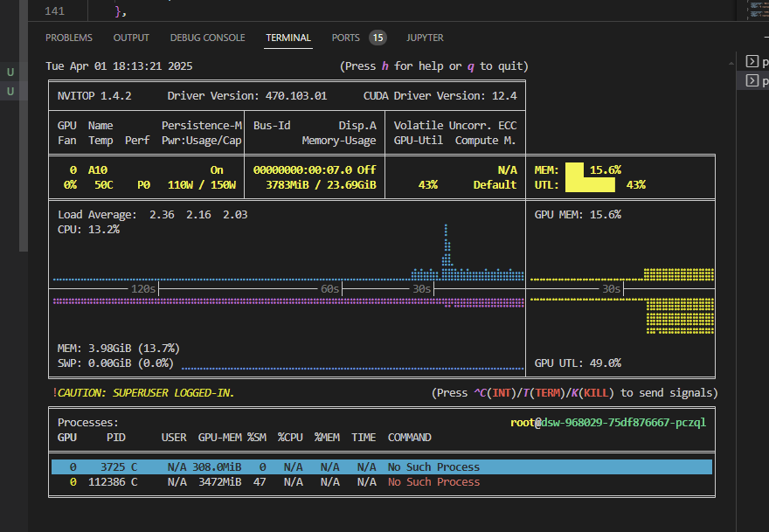Select process row with PID 3725
The height and width of the screenshot is (532, 769).
pos(382,466)
